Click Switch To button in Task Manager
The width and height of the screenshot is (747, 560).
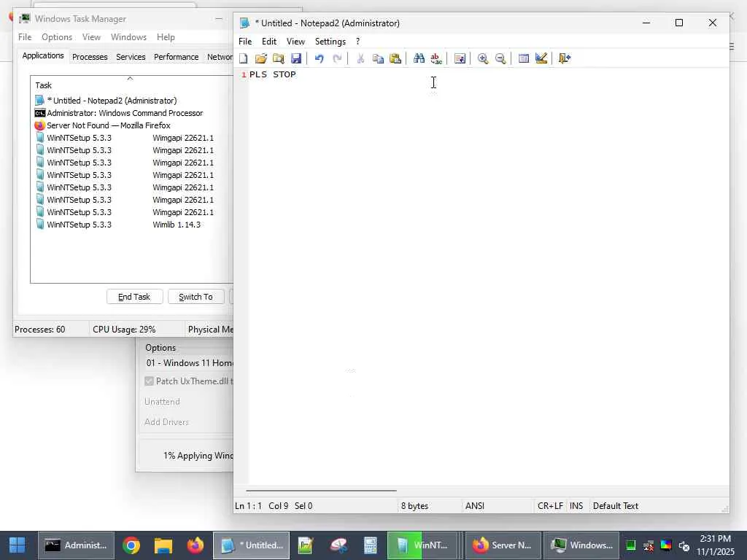[x=196, y=297]
